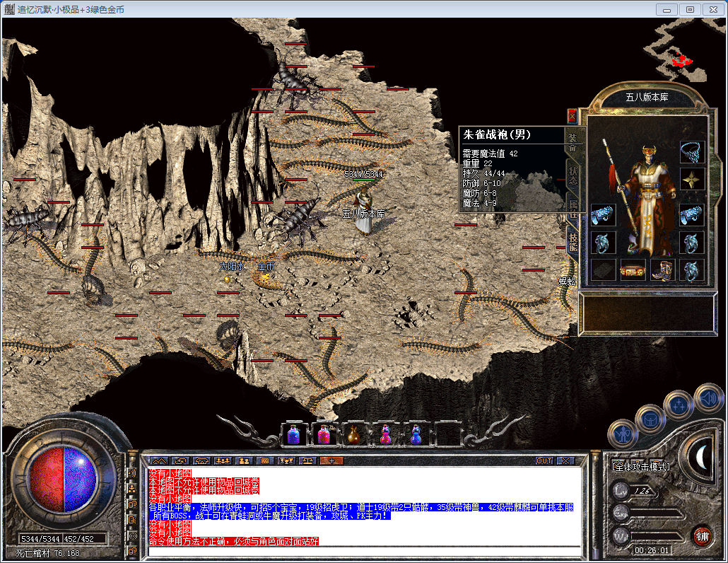Pick up the 太阳水 item on ground
The width and height of the screenshot is (728, 563).
pyautogui.click(x=227, y=279)
